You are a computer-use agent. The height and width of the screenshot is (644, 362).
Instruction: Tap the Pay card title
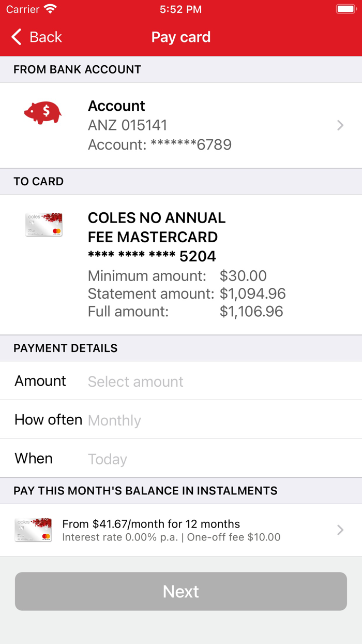click(x=180, y=37)
